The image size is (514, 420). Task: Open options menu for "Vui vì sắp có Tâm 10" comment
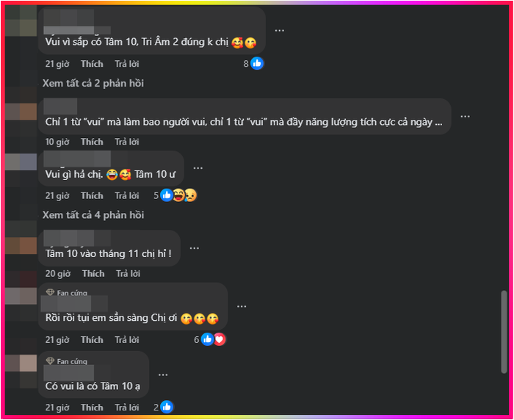tap(279, 31)
